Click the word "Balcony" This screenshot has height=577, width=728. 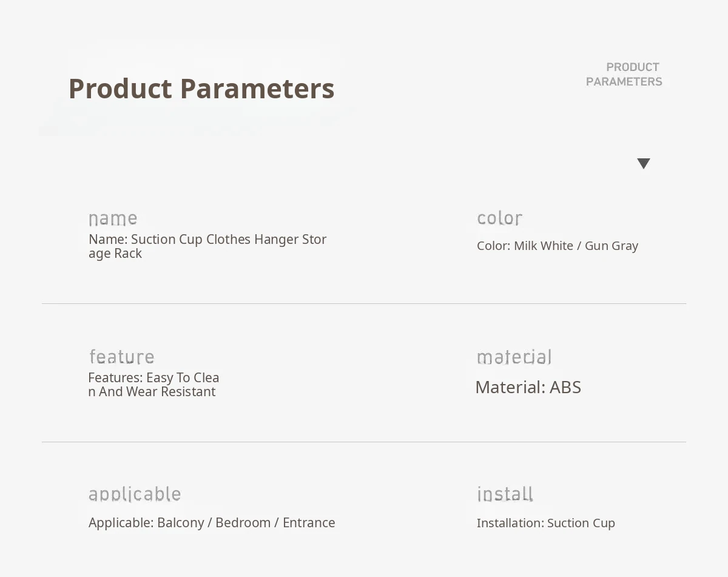[180, 523]
